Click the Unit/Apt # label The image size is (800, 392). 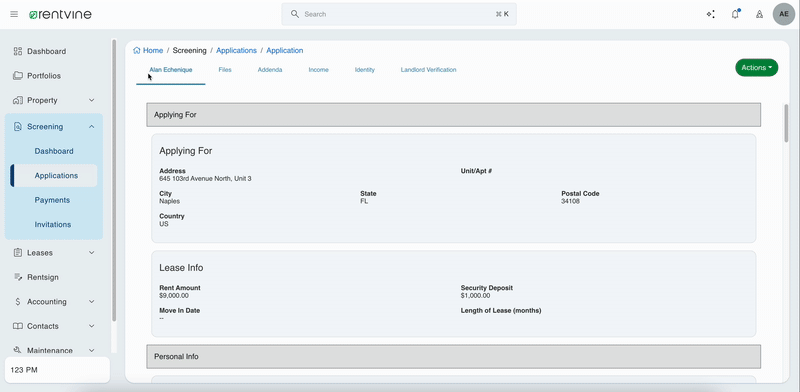pyautogui.click(x=476, y=171)
